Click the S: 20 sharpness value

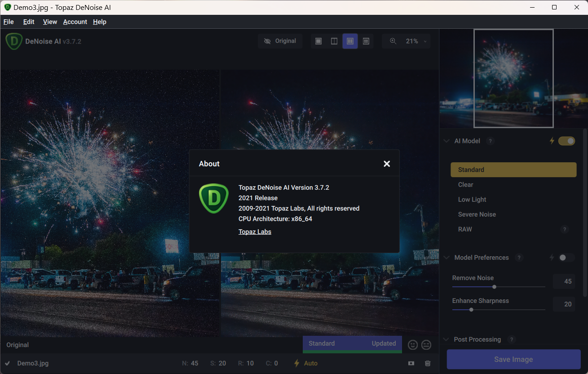218,363
